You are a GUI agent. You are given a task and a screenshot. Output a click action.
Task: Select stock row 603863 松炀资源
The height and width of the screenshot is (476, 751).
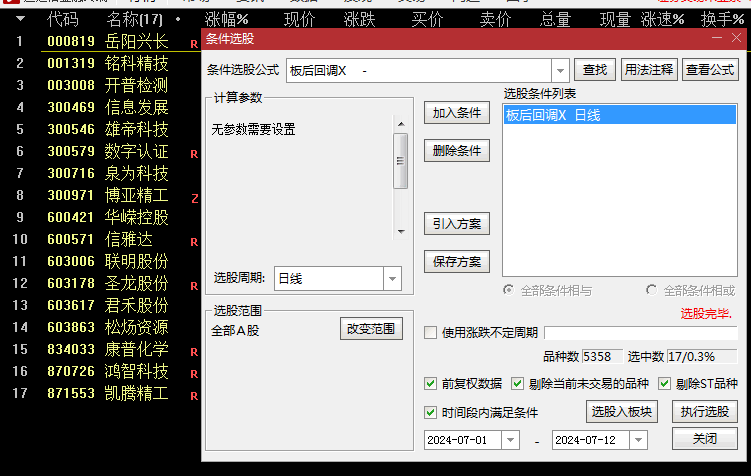(106, 328)
